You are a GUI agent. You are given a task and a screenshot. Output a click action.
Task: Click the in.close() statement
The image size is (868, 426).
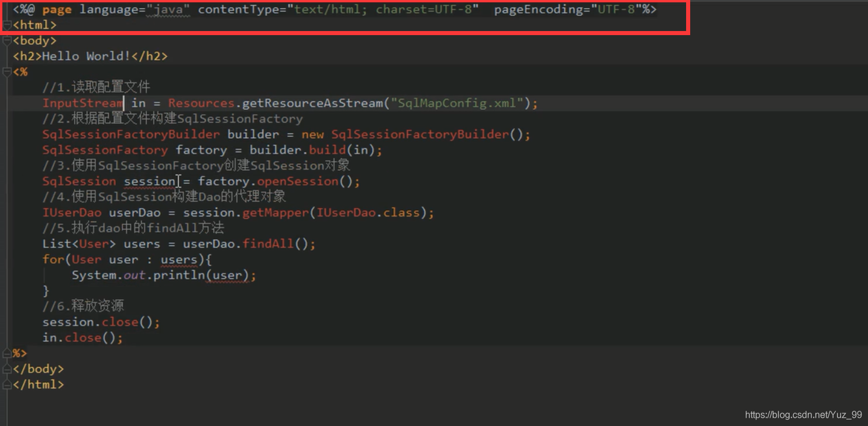pyautogui.click(x=82, y=338)
